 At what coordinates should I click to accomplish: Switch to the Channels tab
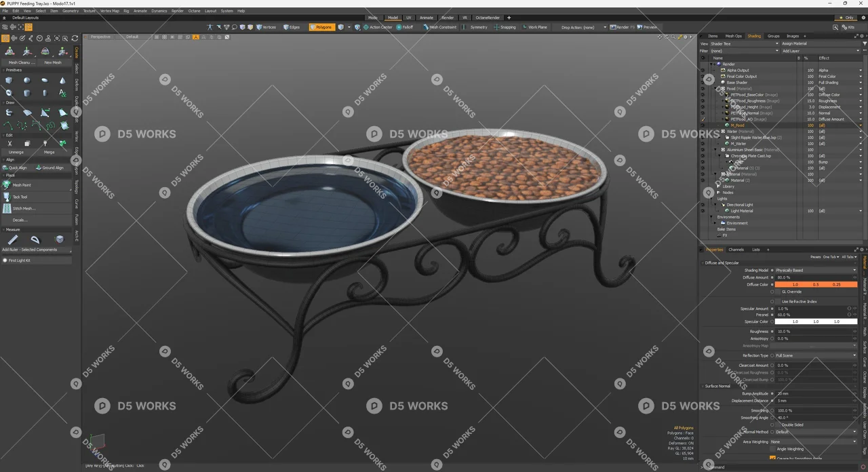[736, 250]
